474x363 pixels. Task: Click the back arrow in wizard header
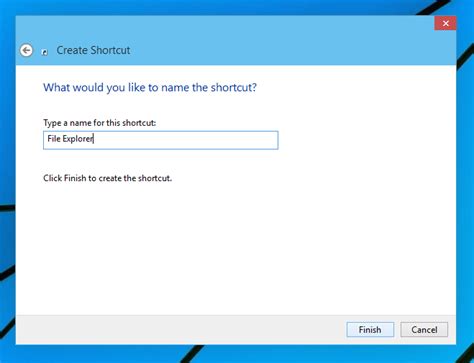tap(26, 50)
